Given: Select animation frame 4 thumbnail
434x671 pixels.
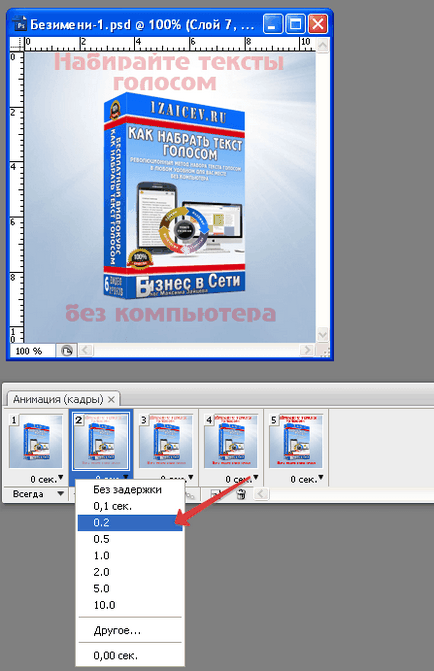Looking at the screenshot, I should (231, 441).
